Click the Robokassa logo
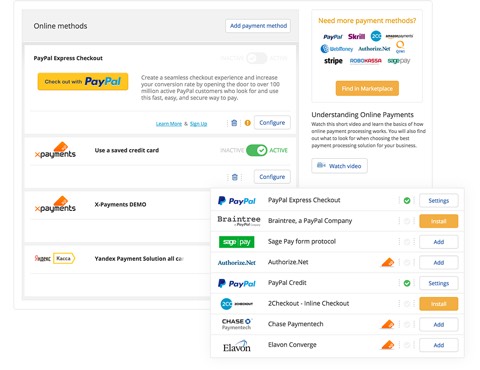The width and height of the screenshot is (480, 370). click(x=365, y=61)
